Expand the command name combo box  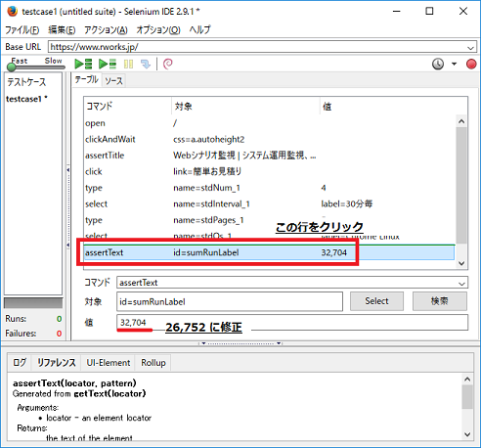461,283
